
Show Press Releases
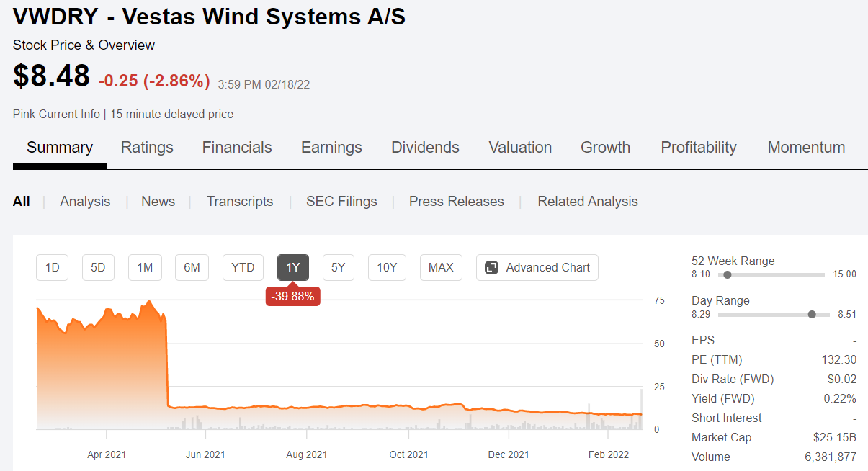tap(457, 202)
